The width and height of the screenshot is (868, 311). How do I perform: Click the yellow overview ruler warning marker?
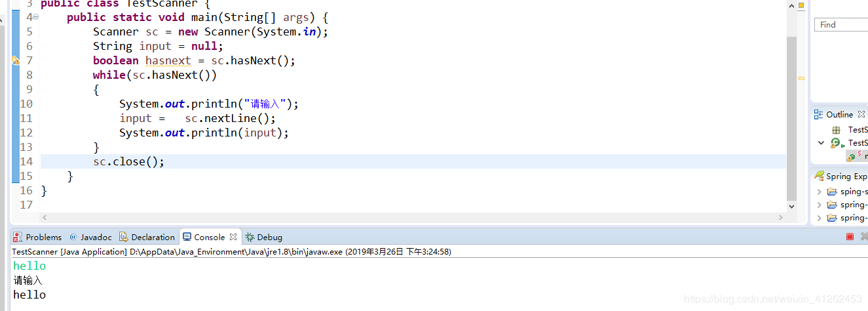(801, 78)
